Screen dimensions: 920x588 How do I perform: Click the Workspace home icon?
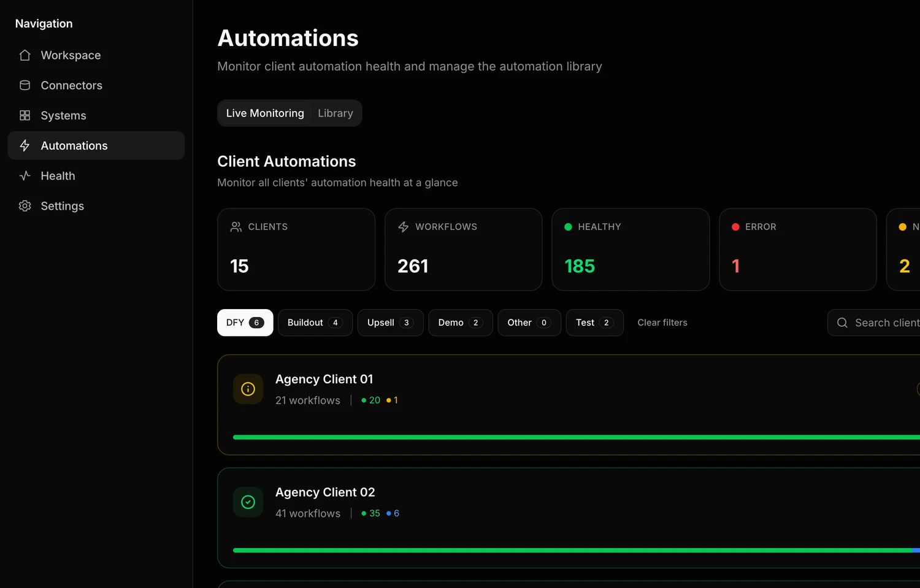pyautogui.click(x=25, y=55)
